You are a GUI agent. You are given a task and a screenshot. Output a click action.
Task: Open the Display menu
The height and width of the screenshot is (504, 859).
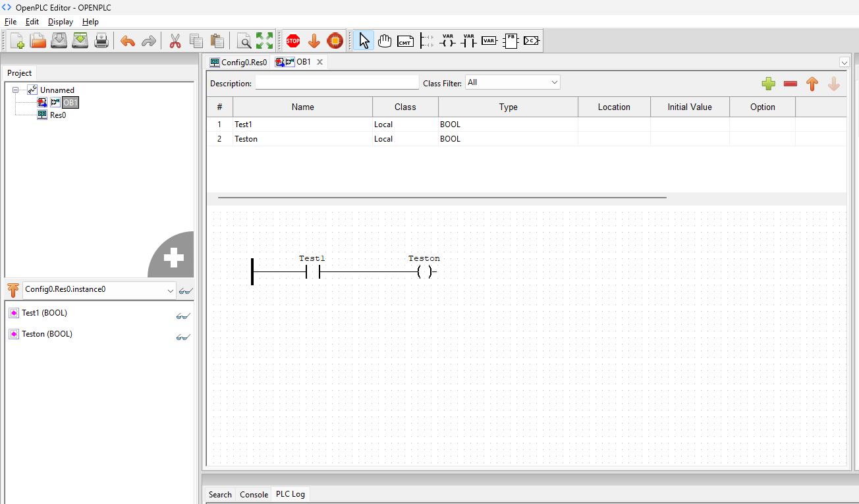click(x=61, y=22)
